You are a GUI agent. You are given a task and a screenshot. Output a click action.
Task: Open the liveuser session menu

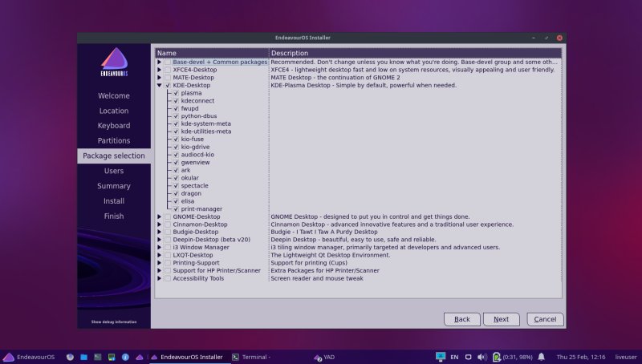[626, 357]
